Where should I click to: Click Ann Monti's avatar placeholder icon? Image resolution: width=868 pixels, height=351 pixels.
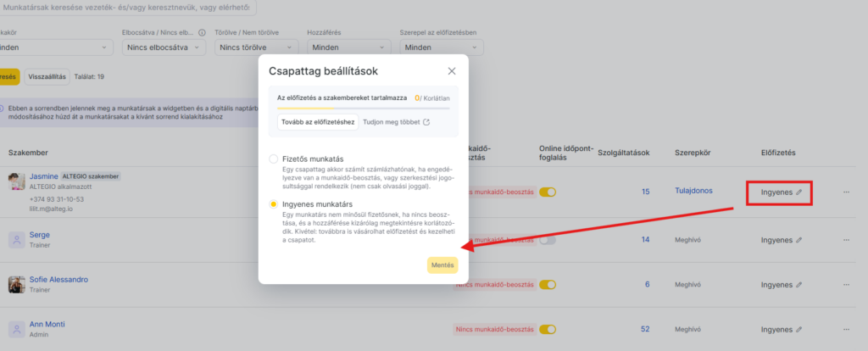(16, 329)
